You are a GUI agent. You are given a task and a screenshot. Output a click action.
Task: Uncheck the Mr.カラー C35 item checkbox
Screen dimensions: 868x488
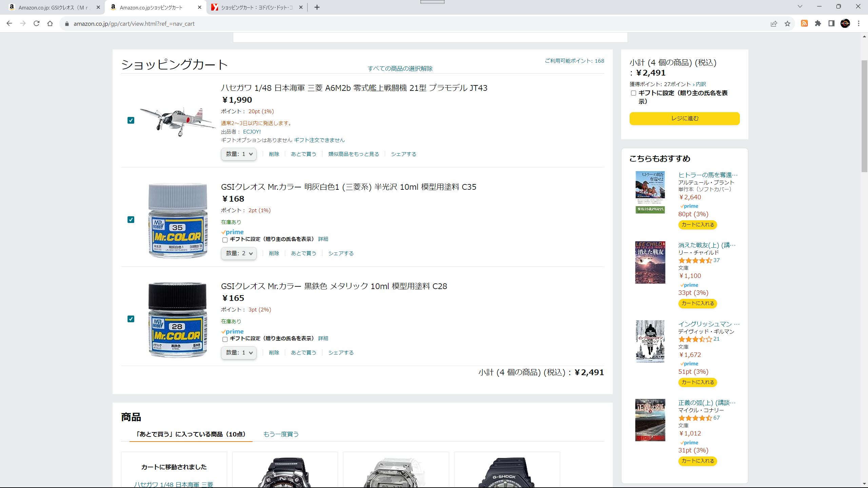(x=131, y=220)
